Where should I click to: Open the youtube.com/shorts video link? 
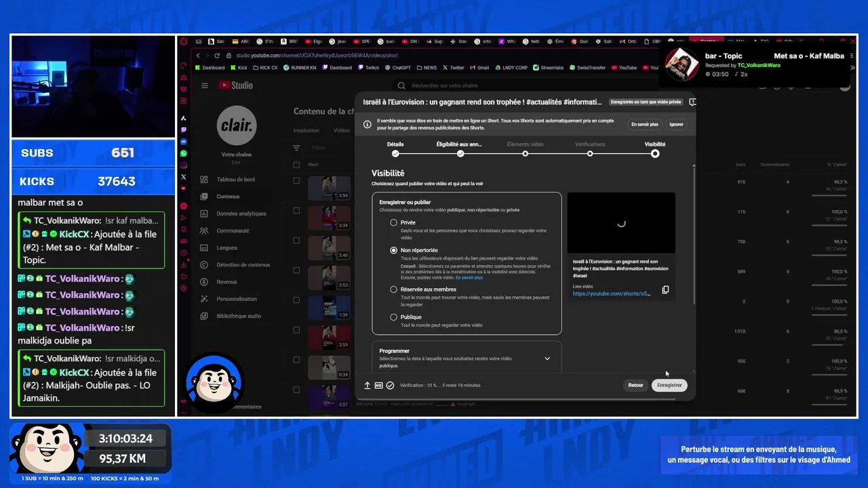tap(611, 293)
